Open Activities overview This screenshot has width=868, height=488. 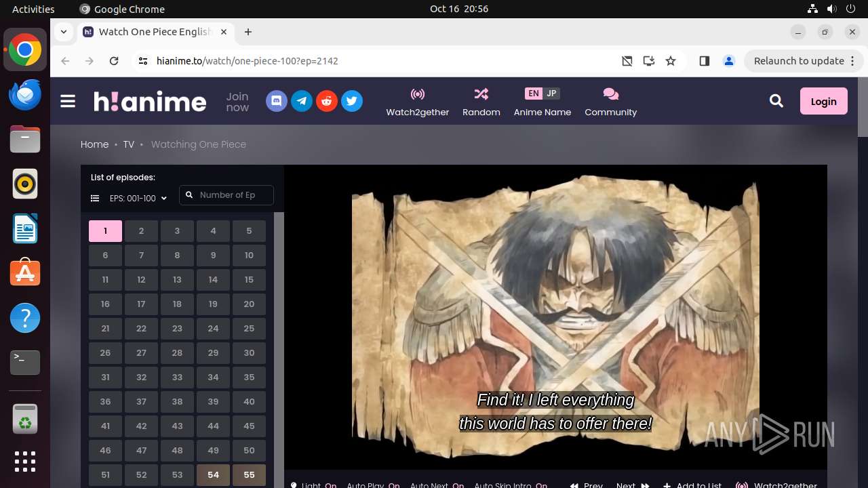(x=33, y=9)
